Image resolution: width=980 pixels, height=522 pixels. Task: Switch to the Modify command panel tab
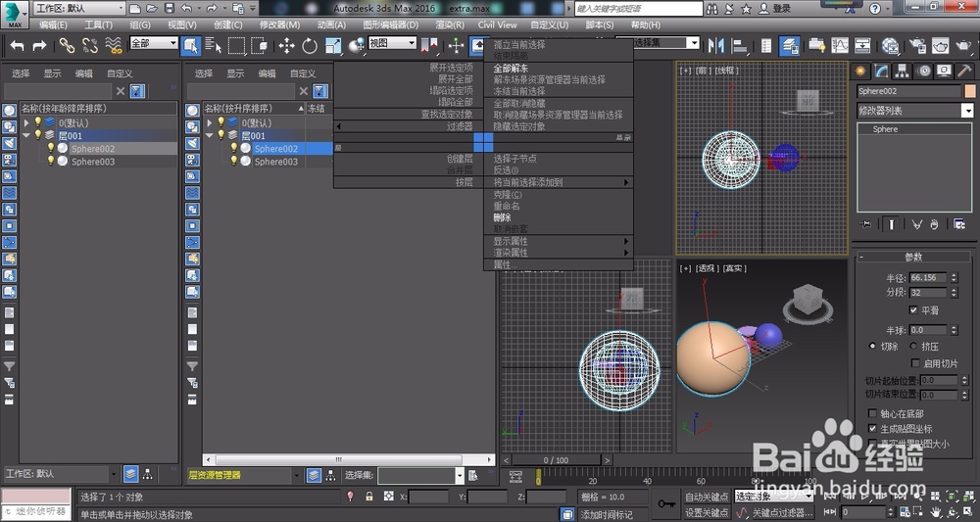(881, 71)
